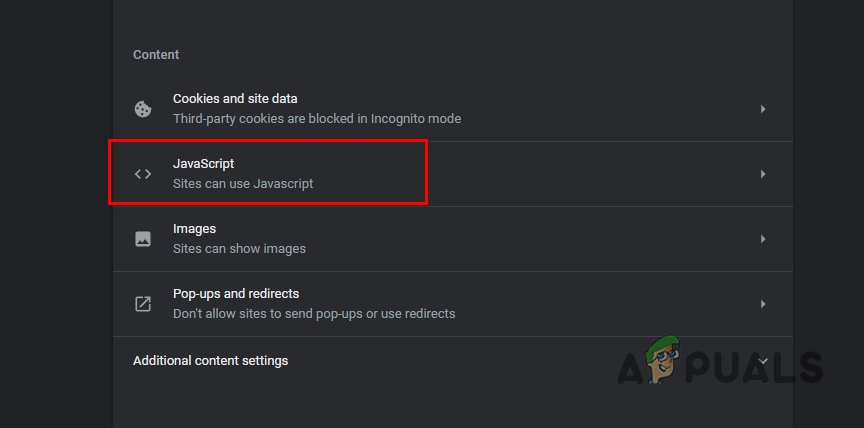Open Pop-ups and redirects right arrow
Viewport: 864px width, 428px height.
coord(763,303)
